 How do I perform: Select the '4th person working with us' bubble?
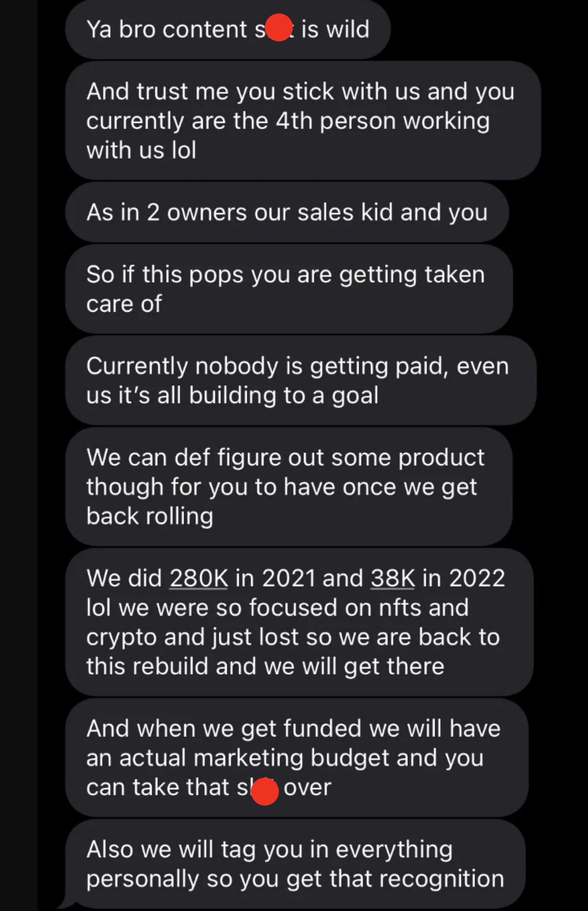click(303, 120)
